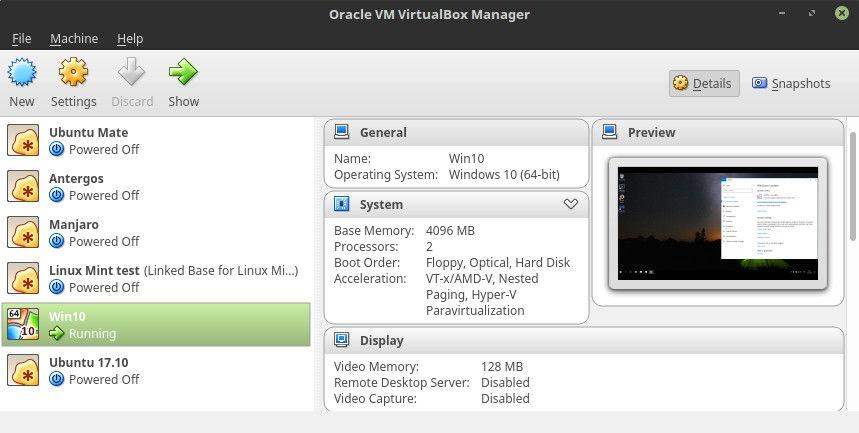Click 'Floppy, Optical, Hard Disk' boot order

[498, 263]
